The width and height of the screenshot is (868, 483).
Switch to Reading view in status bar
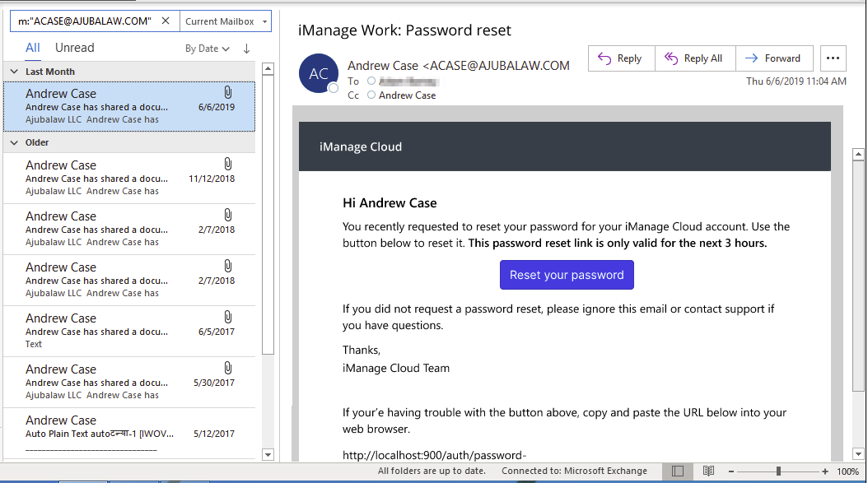(707, 471)
